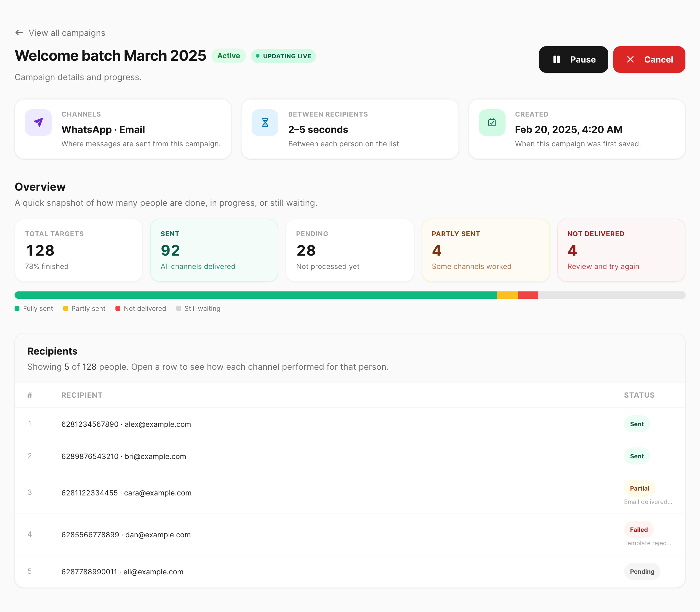Open the row for eli@example.com
700x612 pixels.
[350, 571]
